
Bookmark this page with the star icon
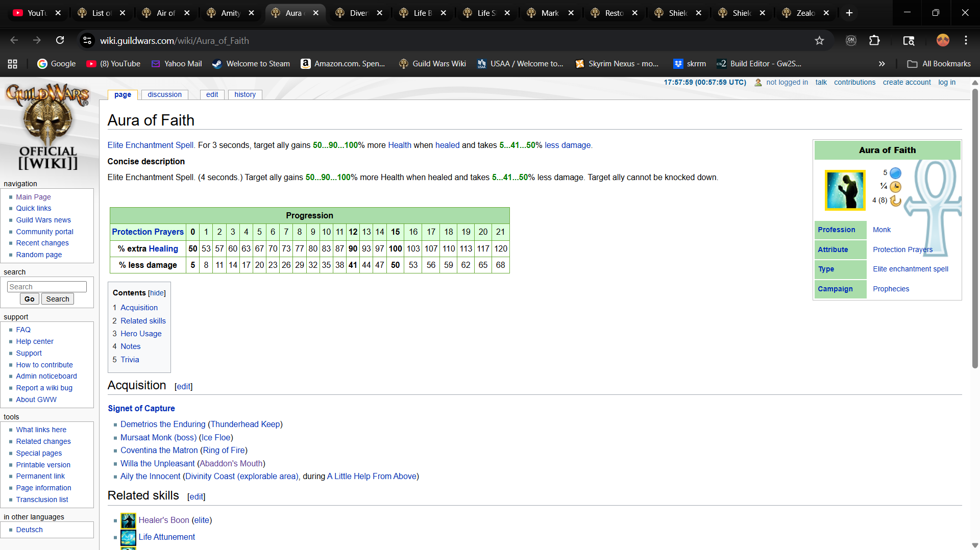[x=819, y=40]
